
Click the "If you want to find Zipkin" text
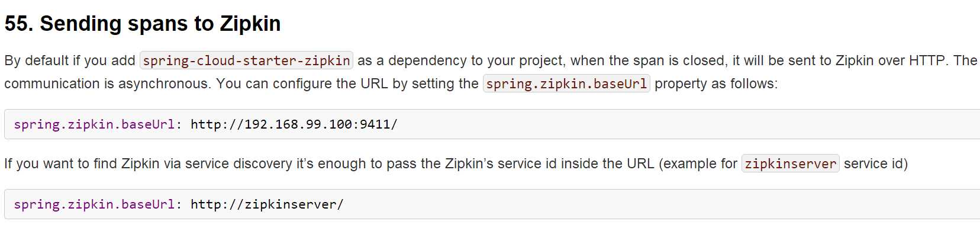tap(82, 164)
